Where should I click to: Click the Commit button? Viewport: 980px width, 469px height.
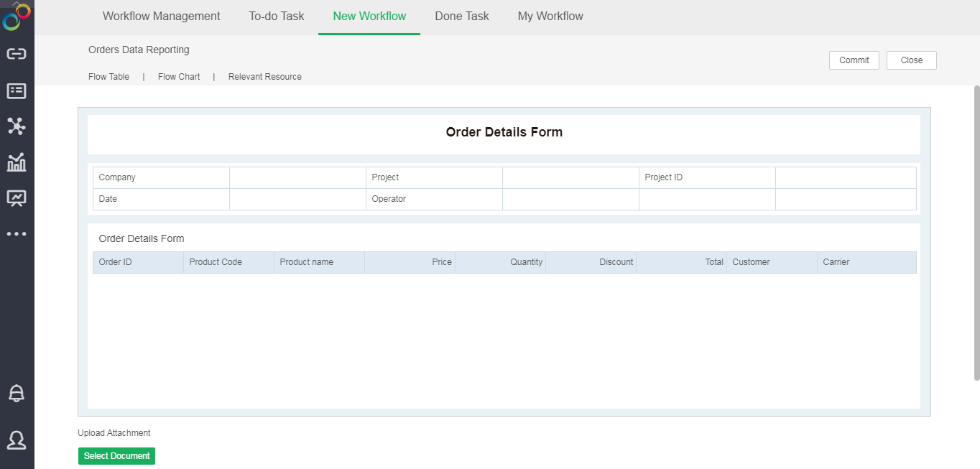(x=854, y=60)
